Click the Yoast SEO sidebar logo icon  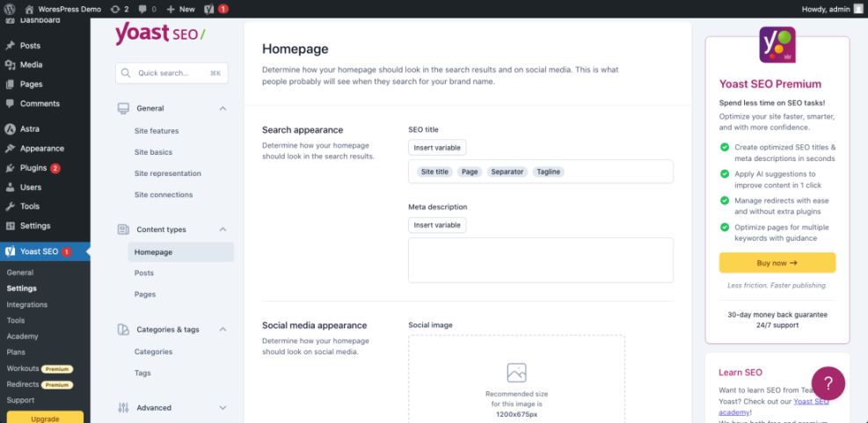pos(10,252)
